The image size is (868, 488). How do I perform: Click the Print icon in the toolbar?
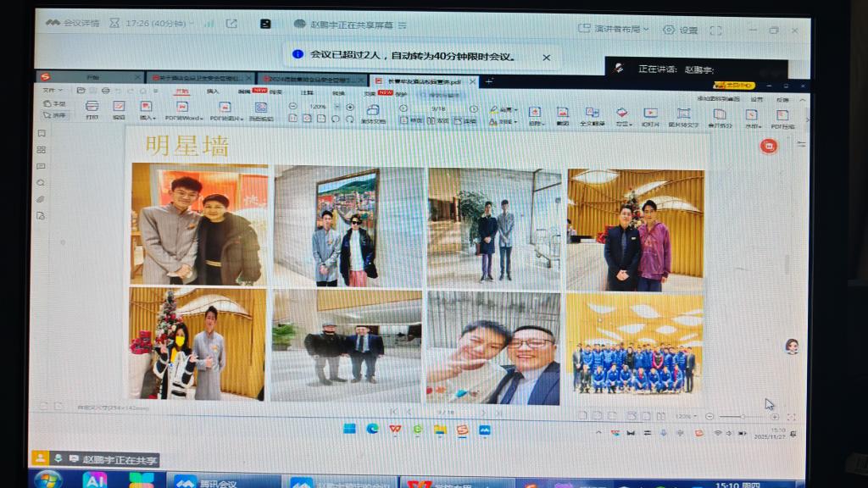coord(92,109)
